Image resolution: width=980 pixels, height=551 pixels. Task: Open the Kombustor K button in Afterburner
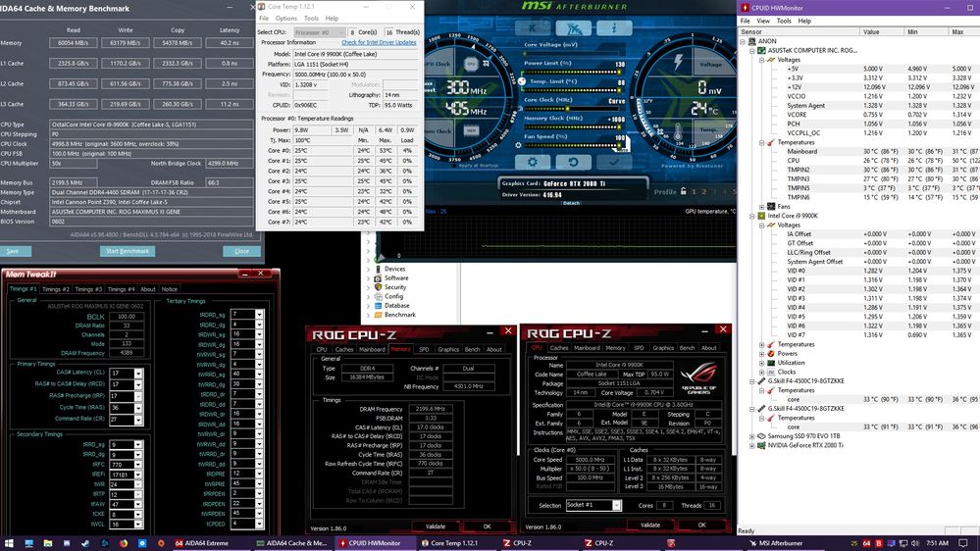tap(533, 28)
